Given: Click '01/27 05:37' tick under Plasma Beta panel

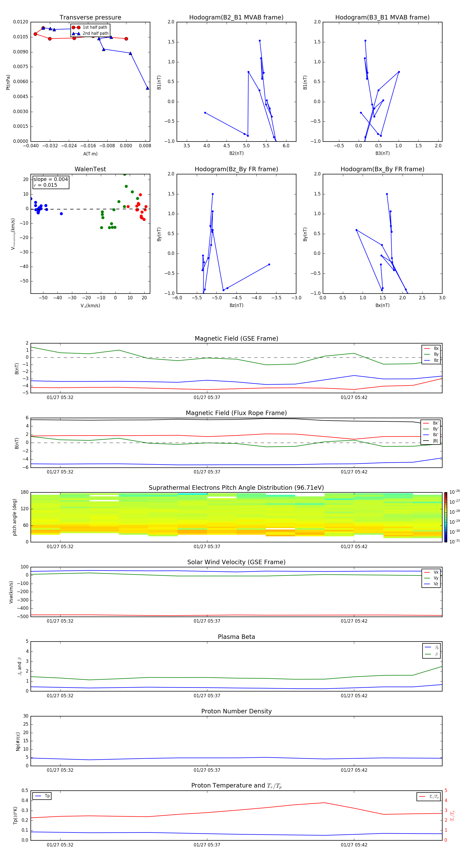Looking at the screenshot, I should tap(207, 696).
